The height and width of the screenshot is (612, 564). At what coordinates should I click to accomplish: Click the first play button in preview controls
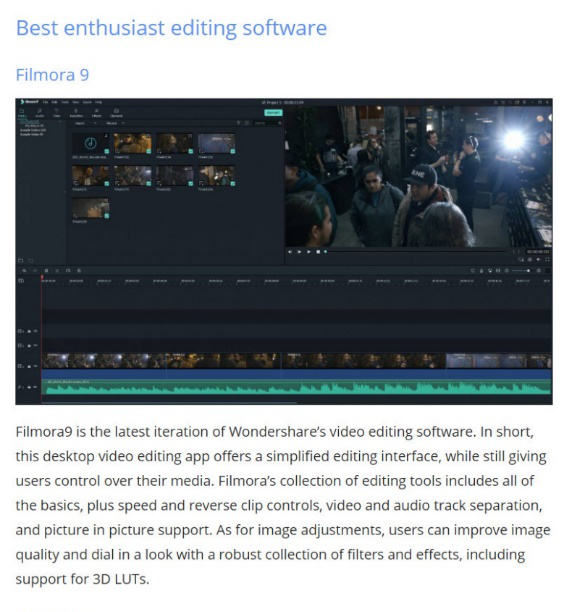299,252
